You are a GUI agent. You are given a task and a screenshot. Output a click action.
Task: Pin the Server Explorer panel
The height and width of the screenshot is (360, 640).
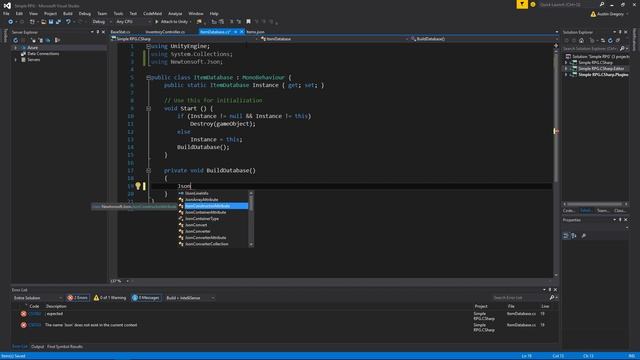(98, 32)
